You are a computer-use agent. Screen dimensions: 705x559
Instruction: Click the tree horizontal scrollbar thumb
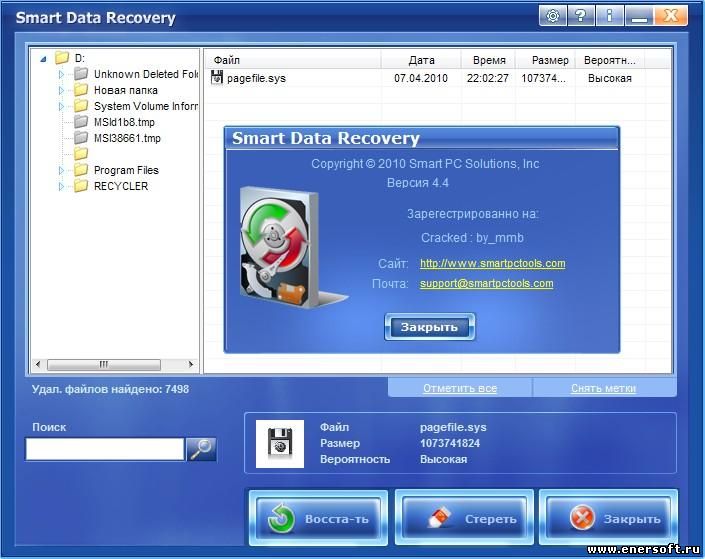(x=104, y=364)
